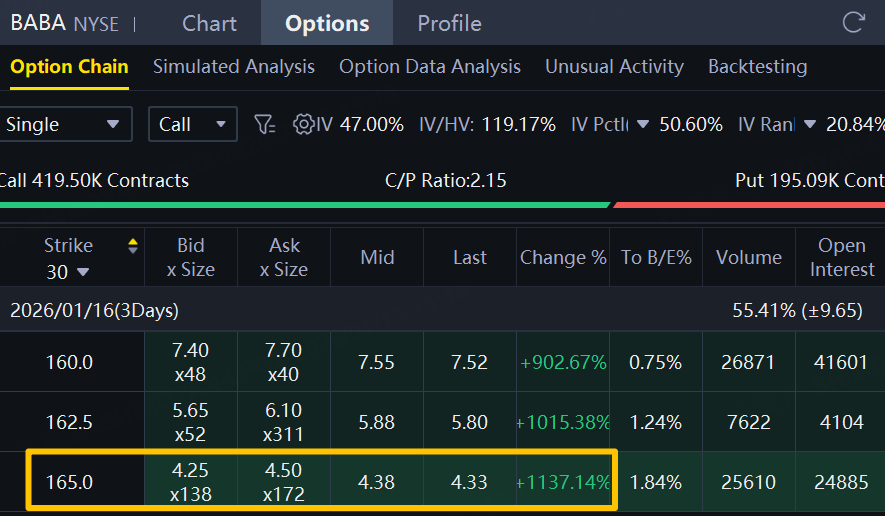Click the refresh icon in the header
Screen dimensions: 885x516
pyautogui.click(x=853, y=23)
